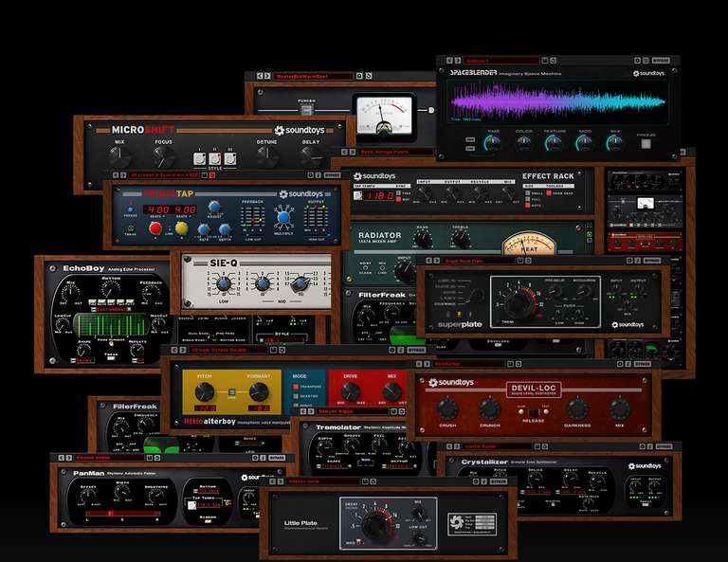The width and height of the screenshot is (728, 562).
Task: Click the Bypass button above Little AlterBoy
Action: click(x=416, y=350)
